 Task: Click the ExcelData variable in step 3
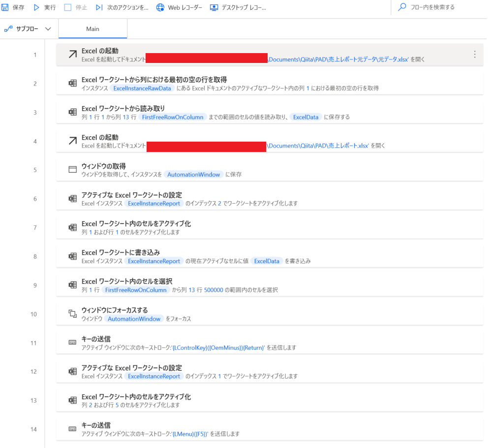click(306, 117)
